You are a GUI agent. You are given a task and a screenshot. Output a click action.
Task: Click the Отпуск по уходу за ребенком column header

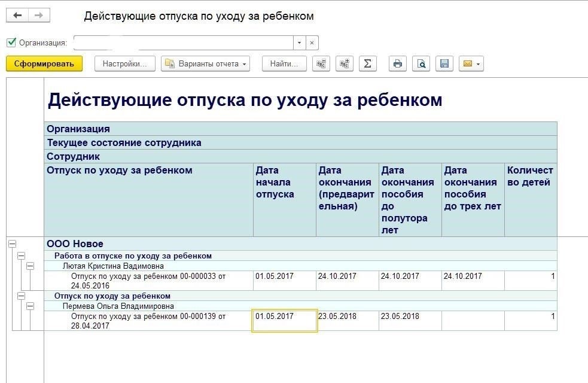coord(148,200)
